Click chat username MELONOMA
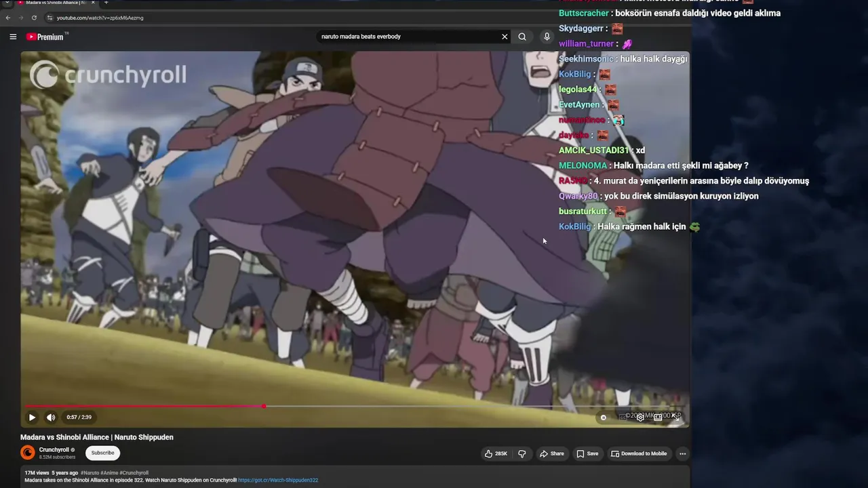The image size is (868, 488). (583, 165)
